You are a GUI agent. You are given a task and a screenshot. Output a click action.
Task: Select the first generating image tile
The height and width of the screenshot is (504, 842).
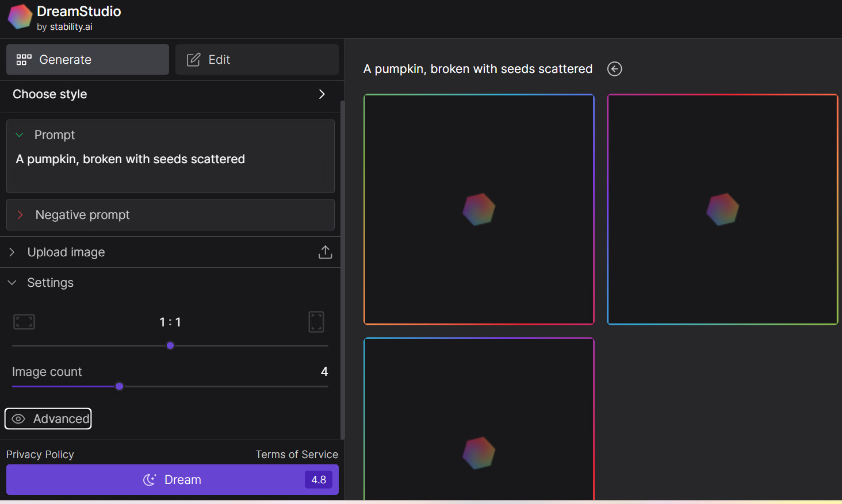[479, 209]
